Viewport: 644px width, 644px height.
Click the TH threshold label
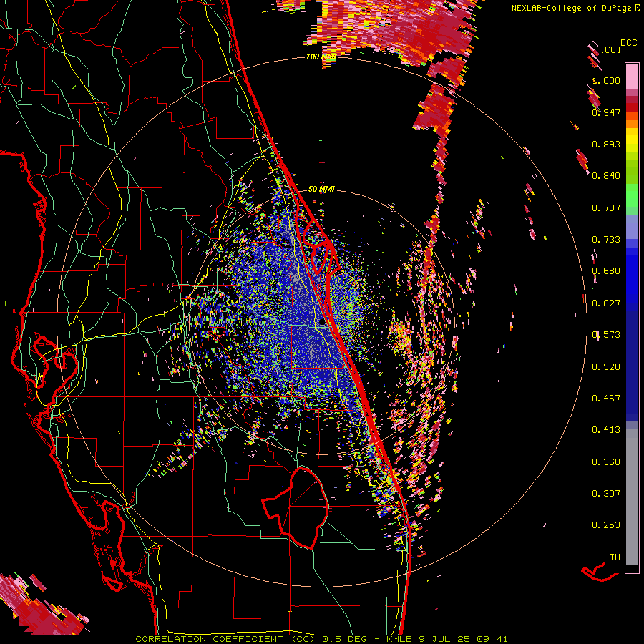pyautogui.click(x=615, y=557)
